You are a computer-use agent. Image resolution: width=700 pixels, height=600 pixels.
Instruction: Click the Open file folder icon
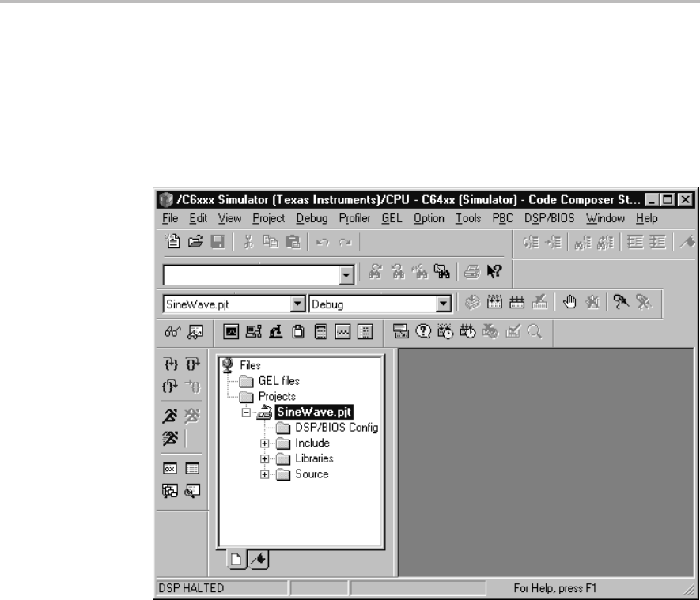click(195, 242)
